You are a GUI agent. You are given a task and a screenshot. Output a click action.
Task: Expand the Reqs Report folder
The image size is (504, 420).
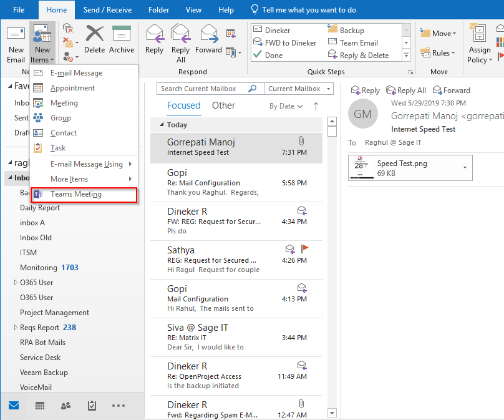pyautogui.click(x=16, y=328)
